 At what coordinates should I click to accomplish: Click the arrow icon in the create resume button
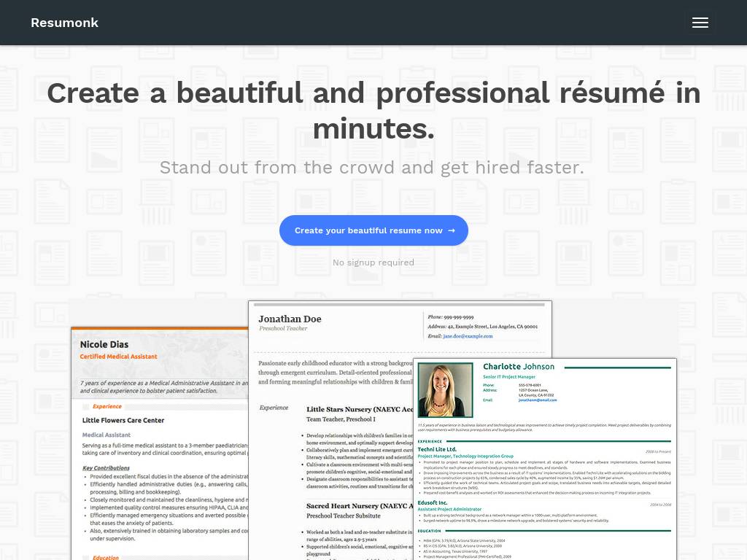coord(452,230)
